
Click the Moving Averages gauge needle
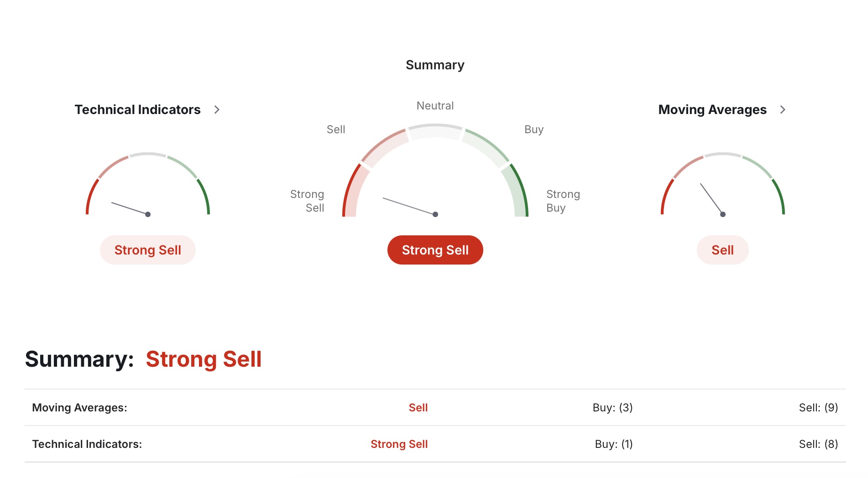[712, 199]
